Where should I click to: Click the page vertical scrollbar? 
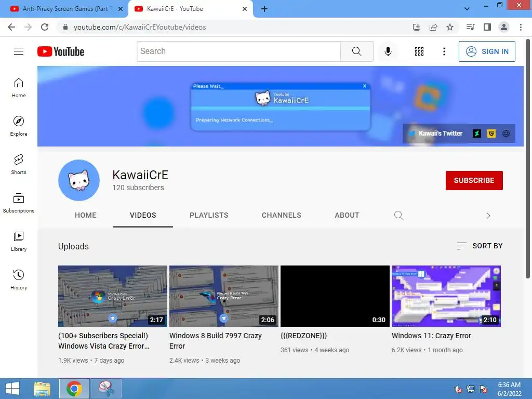[x=528, y=159]
